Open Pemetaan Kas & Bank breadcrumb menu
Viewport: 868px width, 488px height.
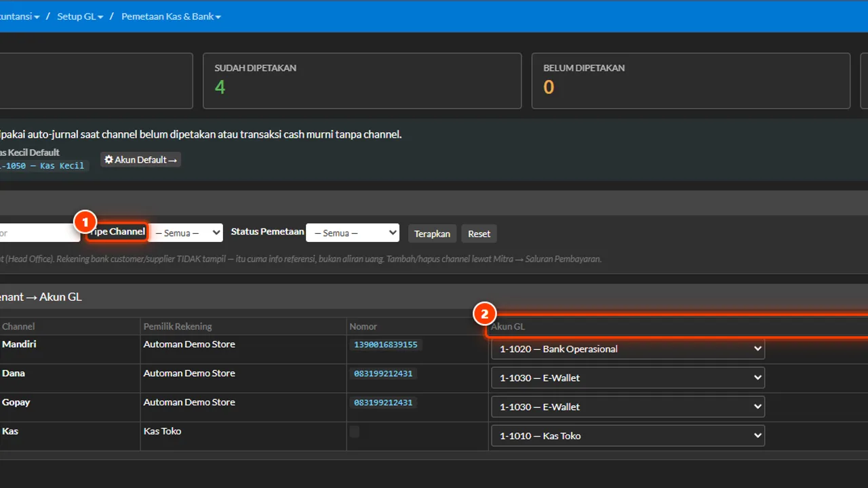(171, 16)
